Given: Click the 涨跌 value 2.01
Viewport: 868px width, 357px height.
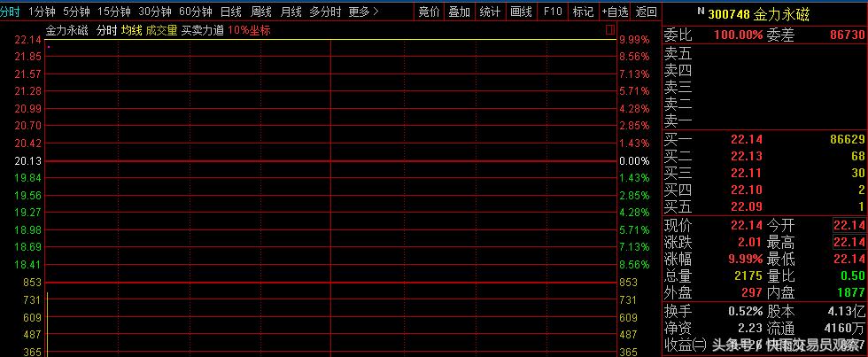Looking at the screenshot, I should [x=749, y=242].
